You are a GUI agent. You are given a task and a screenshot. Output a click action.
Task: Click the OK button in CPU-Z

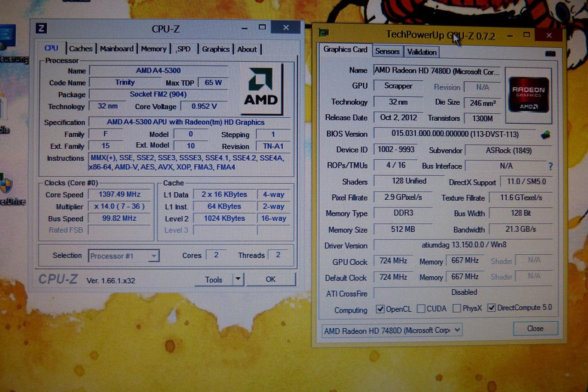271,279
